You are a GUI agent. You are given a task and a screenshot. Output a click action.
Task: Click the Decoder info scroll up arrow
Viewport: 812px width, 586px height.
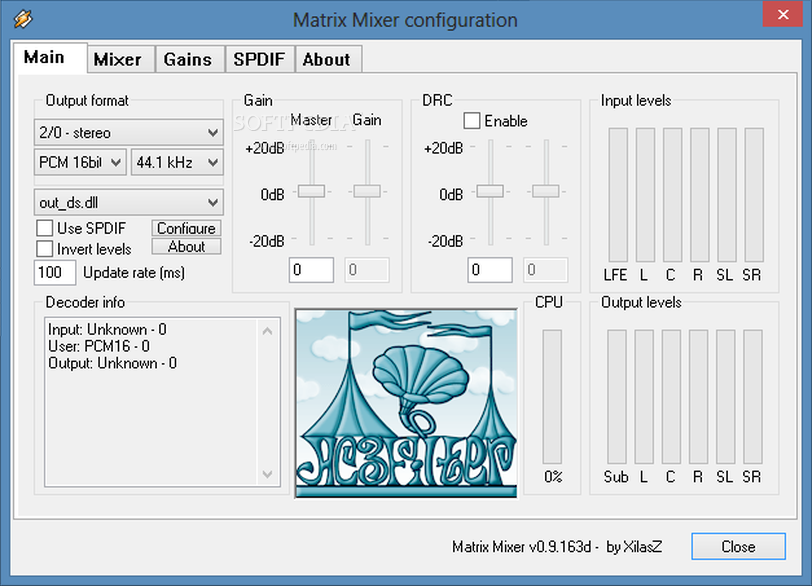268,331
